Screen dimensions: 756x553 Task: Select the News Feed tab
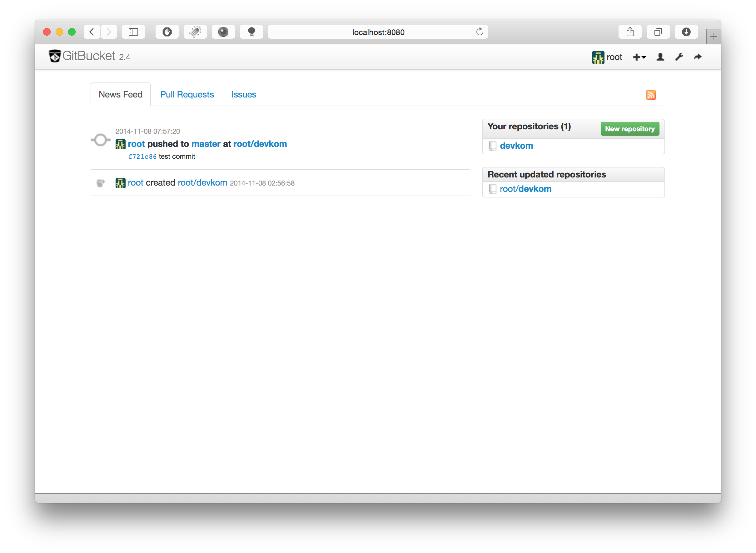point(121,94)
